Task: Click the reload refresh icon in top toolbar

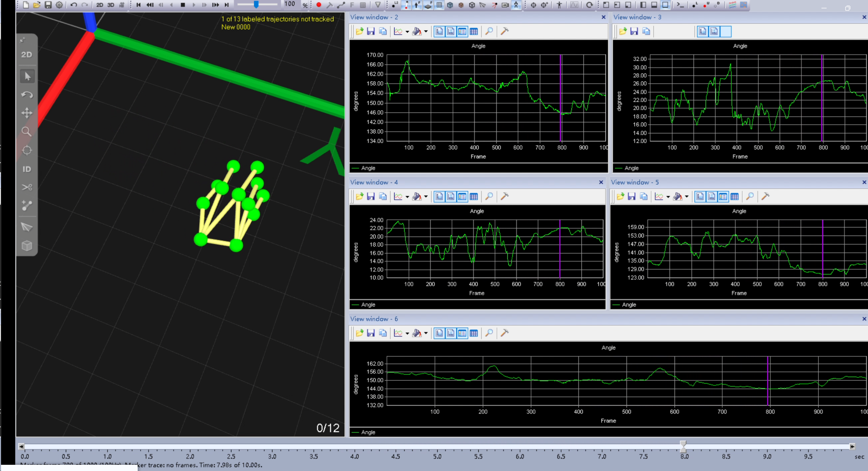Action: pyautogui.click(x=589, y=5)
